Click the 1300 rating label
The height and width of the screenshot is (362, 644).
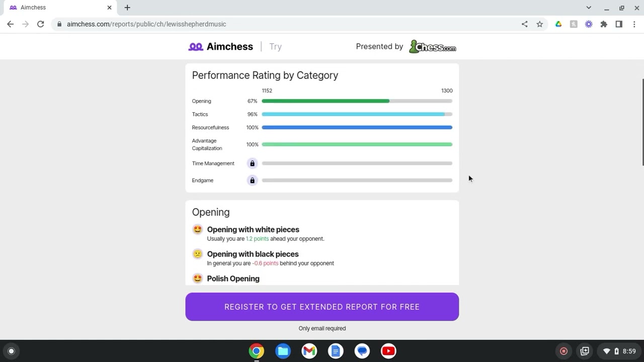(x=447, y=90)
